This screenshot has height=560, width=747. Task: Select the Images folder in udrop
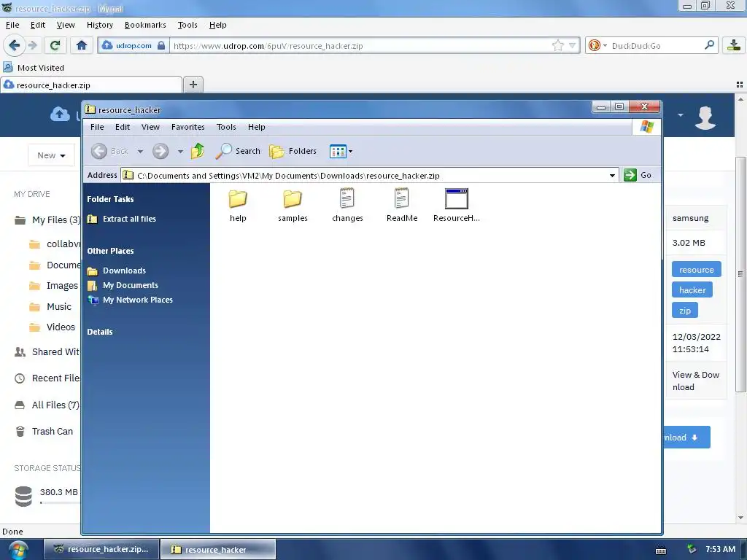tap(53, 286)
